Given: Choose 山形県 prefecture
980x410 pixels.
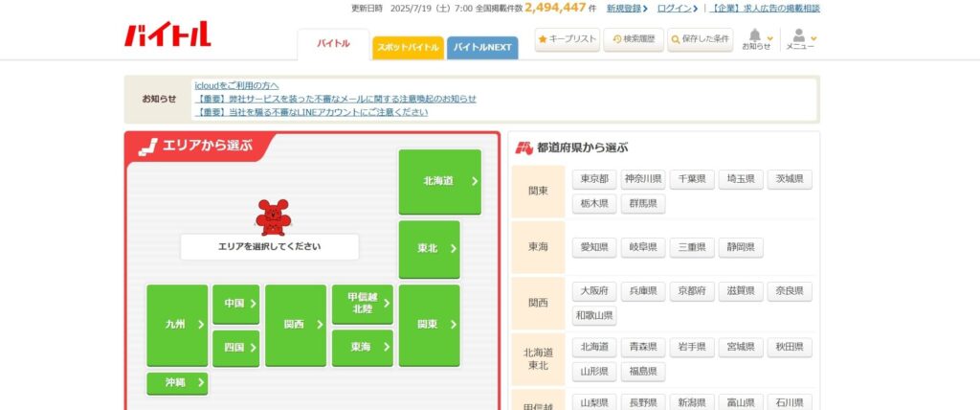Looking at the screenshot, I should click(594, 371).
